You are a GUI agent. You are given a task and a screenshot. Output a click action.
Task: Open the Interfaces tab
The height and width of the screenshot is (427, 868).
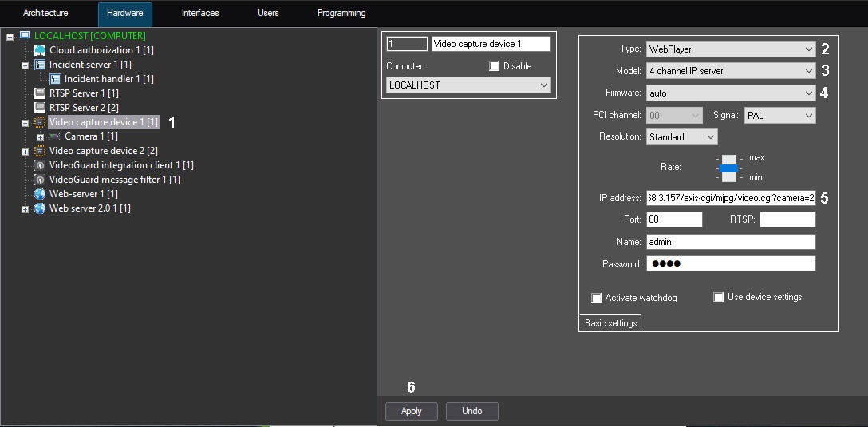click(200, 13)
